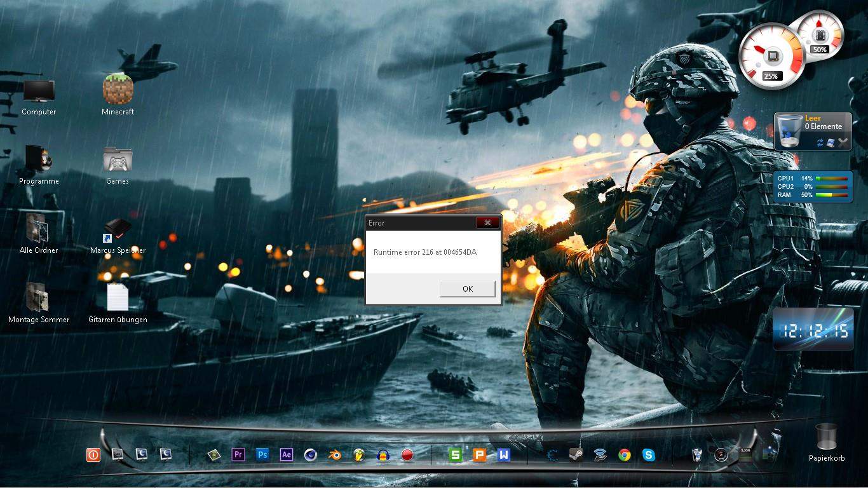Launch Google Chrome from the dock
This screenshot has width=868, height=488.
(x=625, y=454)
